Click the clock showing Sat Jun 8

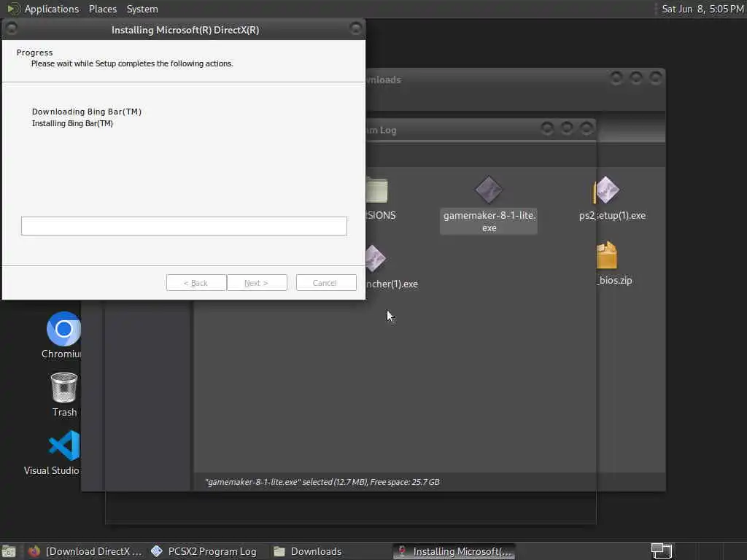click(x=703, y=9)
